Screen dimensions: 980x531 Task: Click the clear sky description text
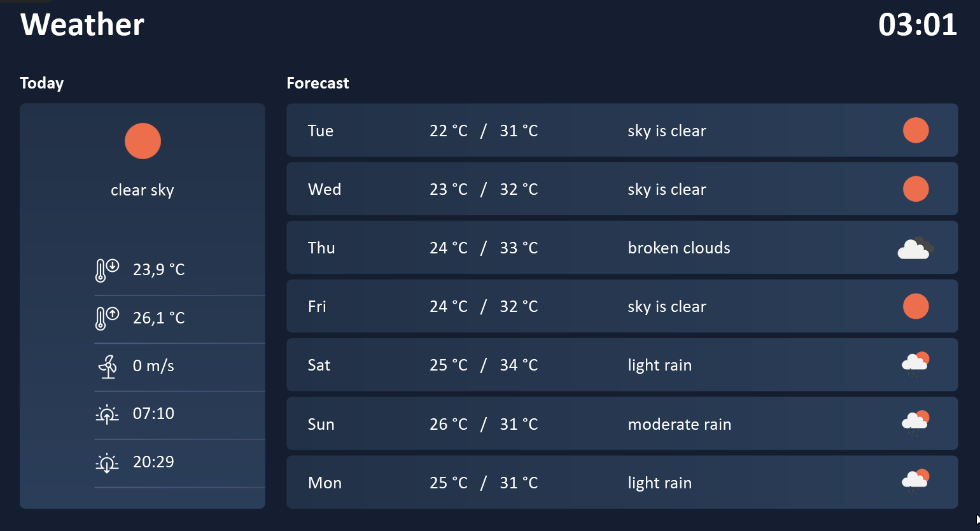[143, 190]
